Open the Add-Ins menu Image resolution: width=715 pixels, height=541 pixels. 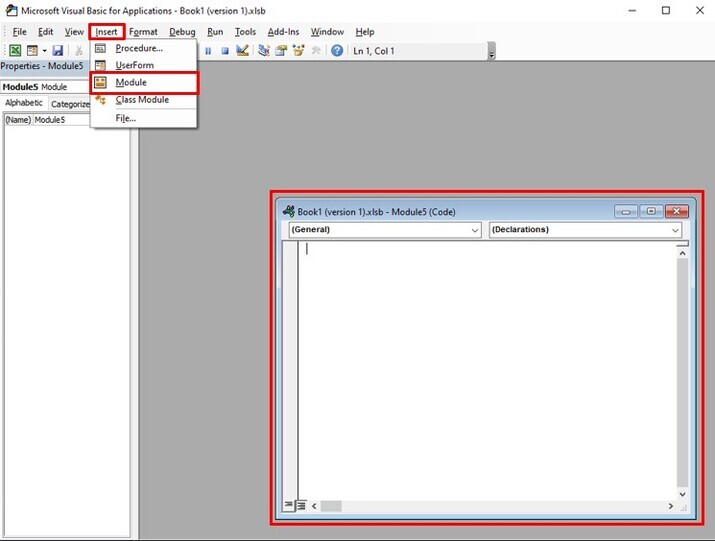283,32
